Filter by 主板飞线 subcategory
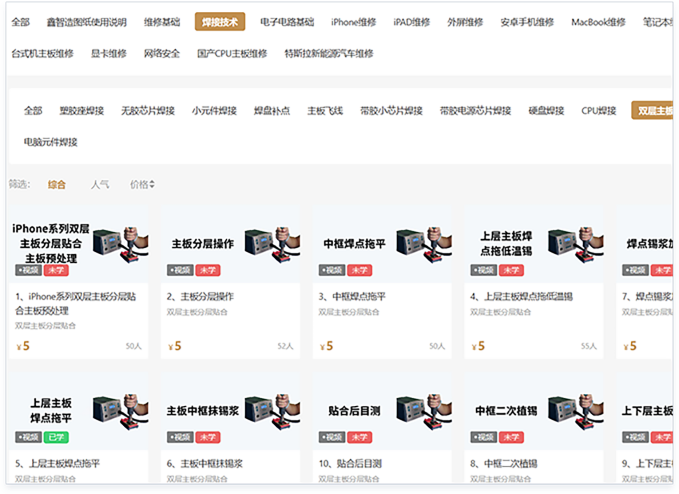Image resolution: width=679 pixels, height=494 pixels. (325, 111)
